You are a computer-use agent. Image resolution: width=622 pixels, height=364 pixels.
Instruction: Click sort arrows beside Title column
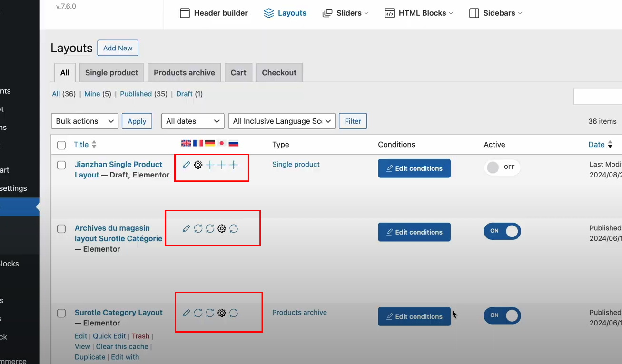(94, 144)
